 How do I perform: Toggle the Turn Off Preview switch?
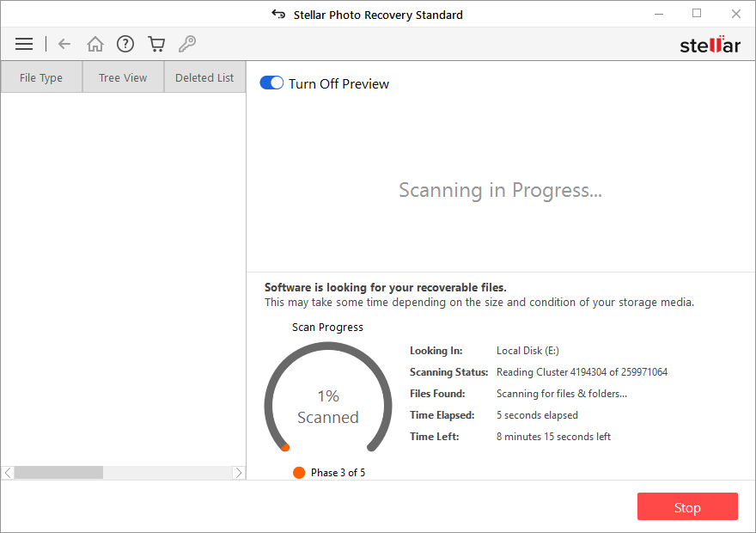[271, 83]
